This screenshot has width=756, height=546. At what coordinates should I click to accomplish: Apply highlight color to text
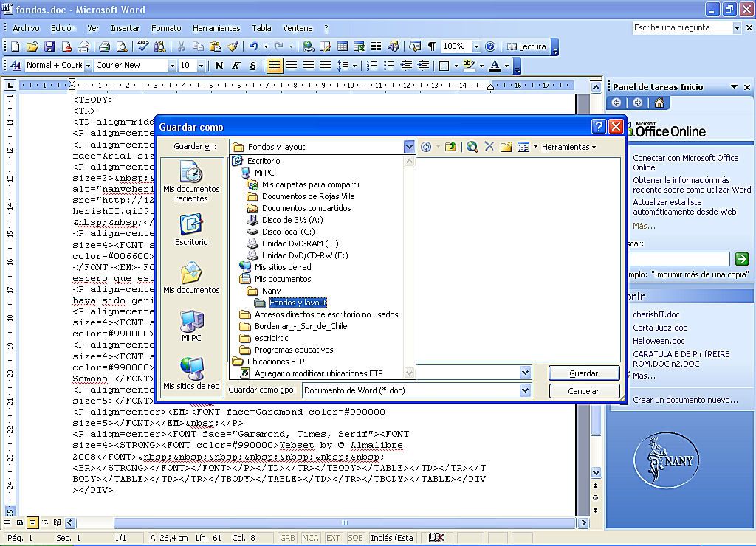[469, 66]
